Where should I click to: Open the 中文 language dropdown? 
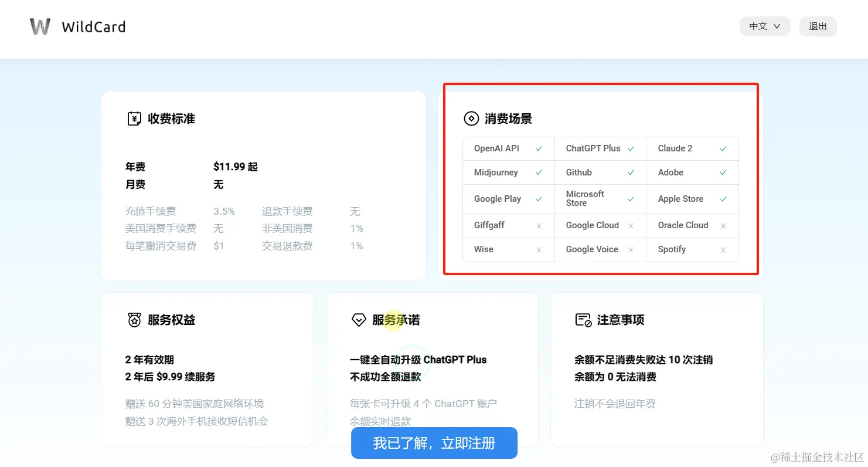(765, 26)
